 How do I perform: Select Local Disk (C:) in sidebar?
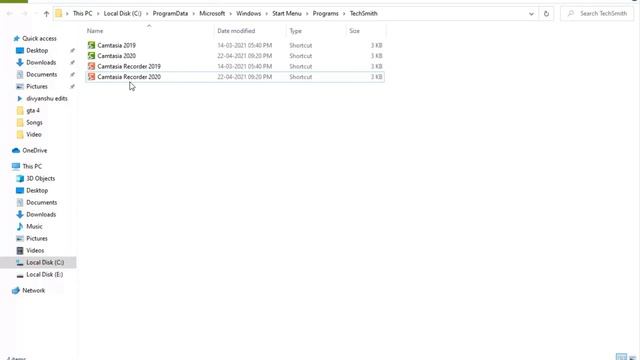[x=45, y=262]
